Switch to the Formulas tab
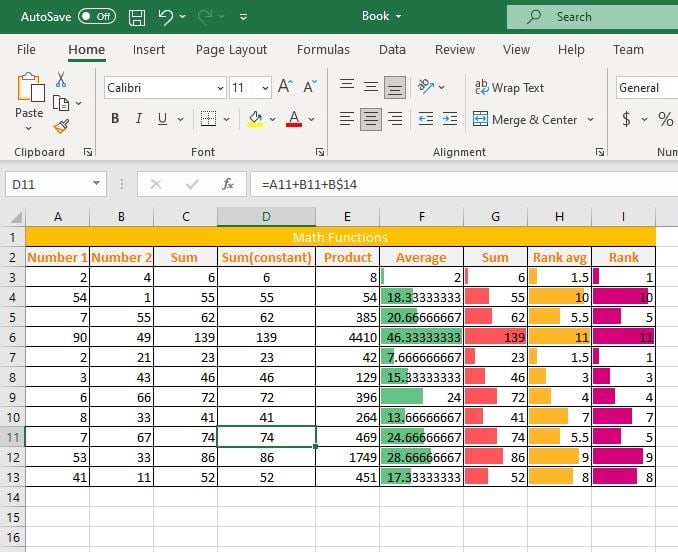Viewport: 678px width, 552px height. coord(323,50)
